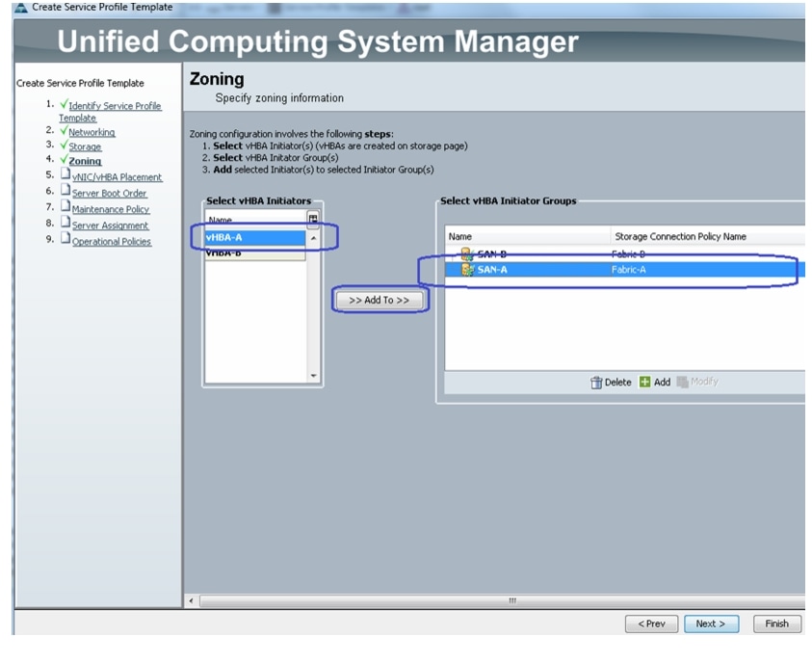Click the initiators list scroll-up arrow

tap(313, 238)
